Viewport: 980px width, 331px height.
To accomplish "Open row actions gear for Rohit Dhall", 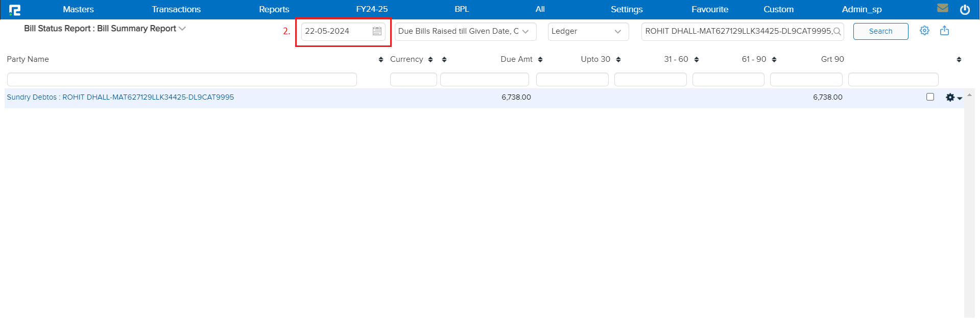I will (x=953, y=98).
